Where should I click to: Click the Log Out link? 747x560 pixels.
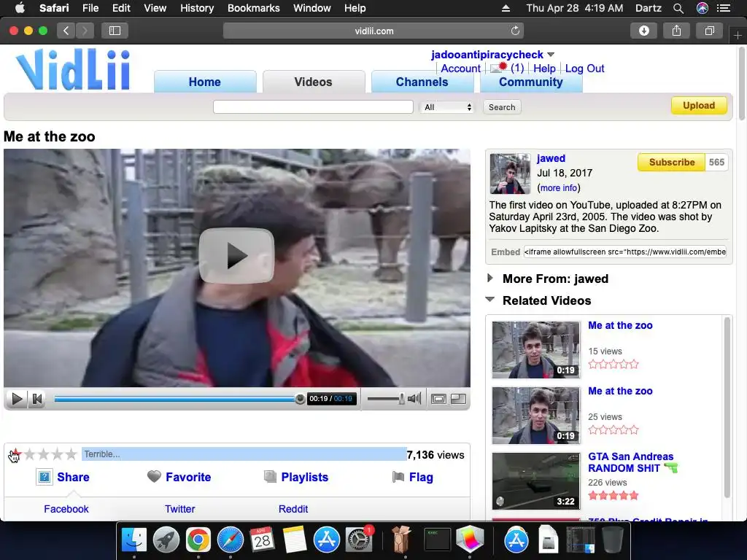(584, 69)
